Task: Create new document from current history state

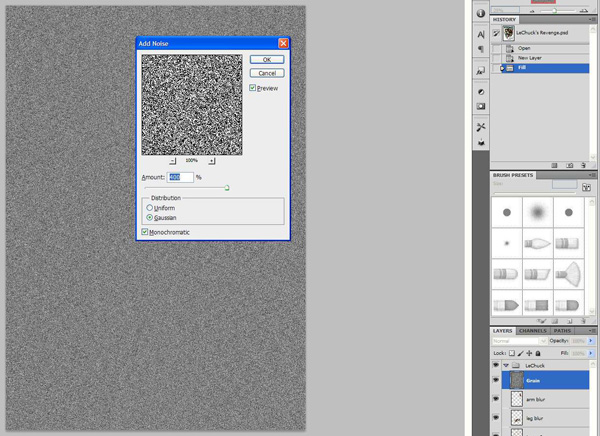Action: tap(554, 165)
